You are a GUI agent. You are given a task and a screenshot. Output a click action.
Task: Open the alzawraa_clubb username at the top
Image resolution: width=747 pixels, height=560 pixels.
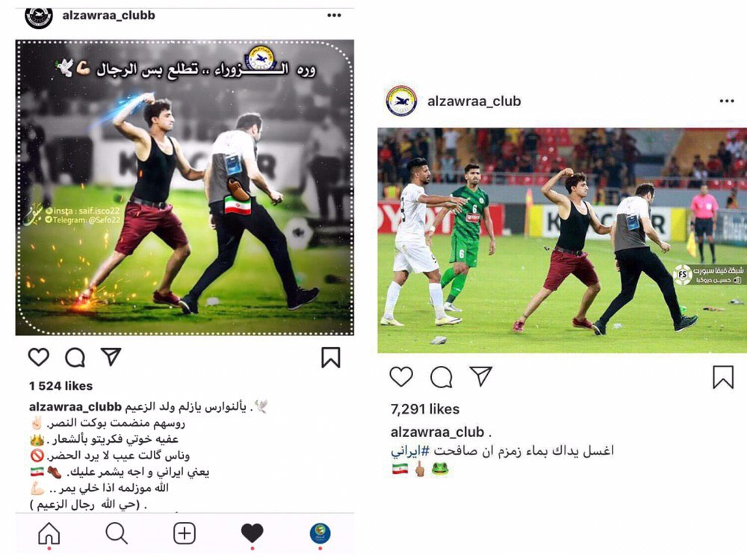(x=108, y=15)
